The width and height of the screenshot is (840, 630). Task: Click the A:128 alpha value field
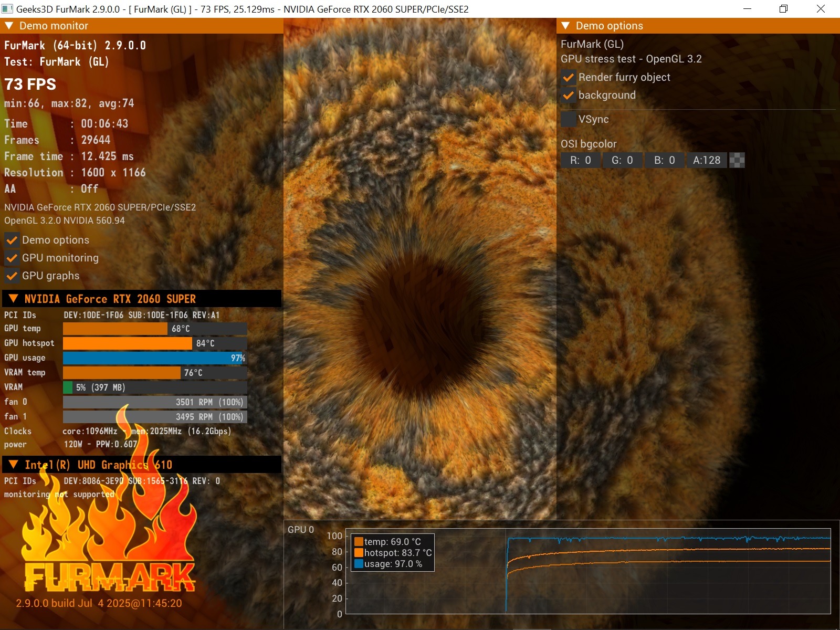(706, 160)
